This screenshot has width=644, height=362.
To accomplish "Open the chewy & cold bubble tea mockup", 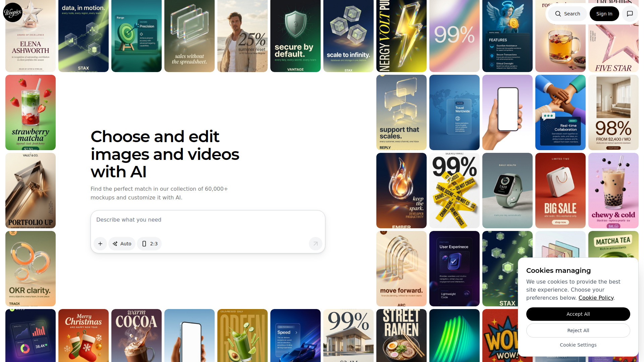I will 613,190.
